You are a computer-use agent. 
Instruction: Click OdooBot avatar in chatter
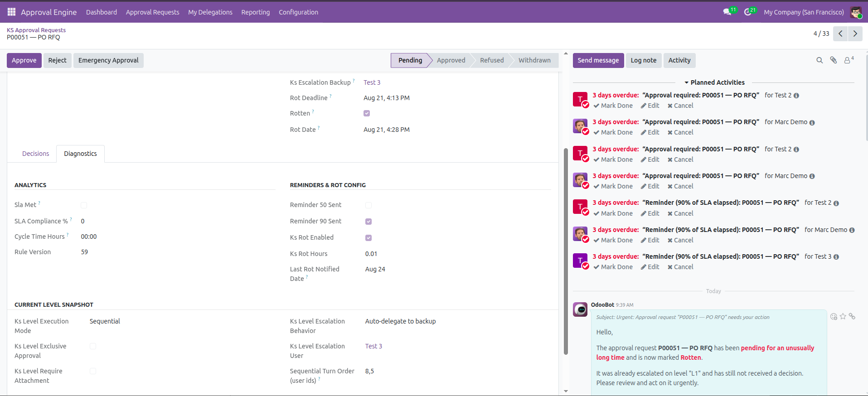[580, 310]
